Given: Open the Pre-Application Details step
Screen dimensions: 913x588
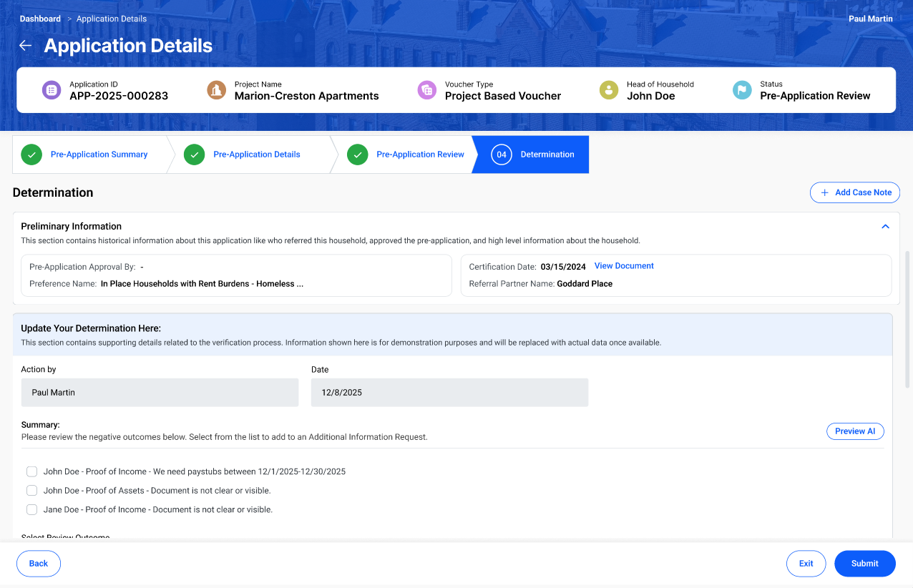Looking at the screenshot, I should [x=256, y=155].
